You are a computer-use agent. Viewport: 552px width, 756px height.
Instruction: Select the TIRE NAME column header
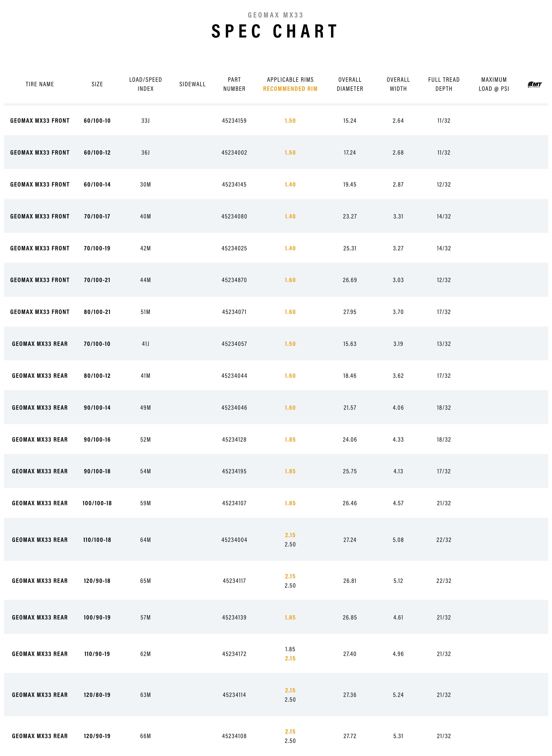40,84
